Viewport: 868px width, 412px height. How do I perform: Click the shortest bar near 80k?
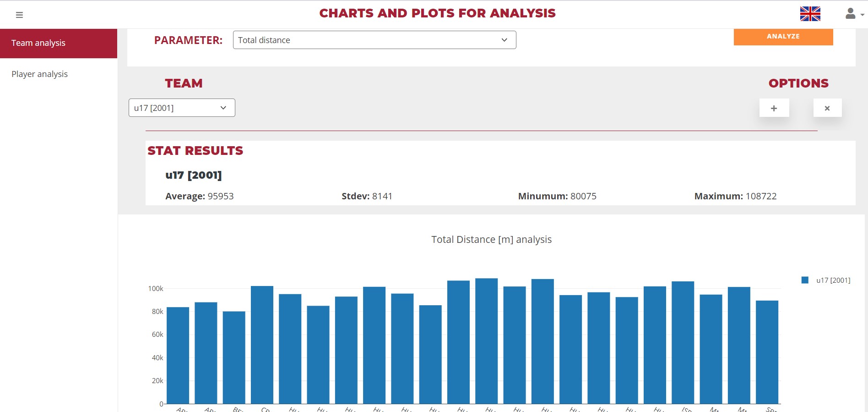point(234,357)
